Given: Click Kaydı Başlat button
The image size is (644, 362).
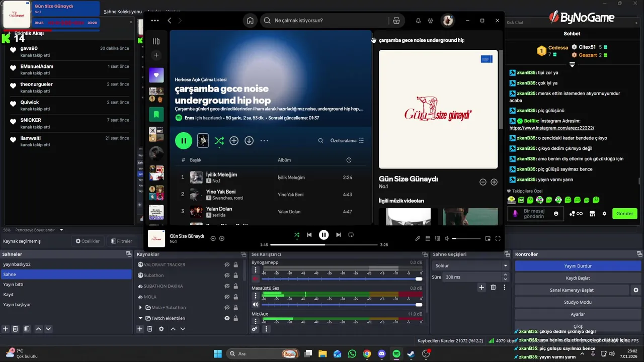Looking at the screenshot, I should (x=578, y=278).
